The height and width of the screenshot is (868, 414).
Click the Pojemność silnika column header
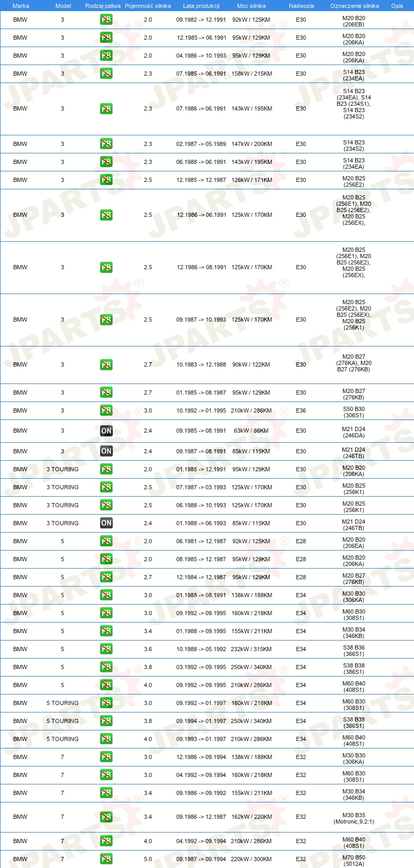[x=148, y=6]
